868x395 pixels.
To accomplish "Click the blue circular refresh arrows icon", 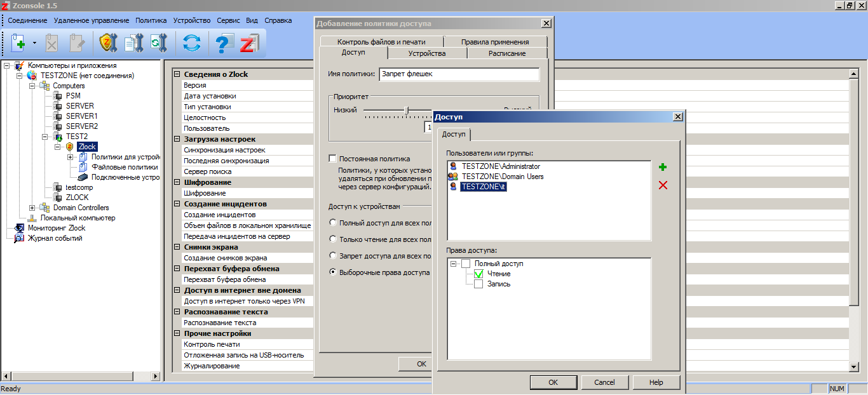I will (x=191, y=43).
